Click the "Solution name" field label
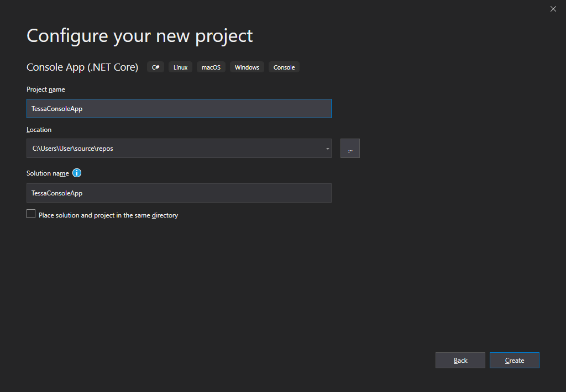 (x=48, y=173)
